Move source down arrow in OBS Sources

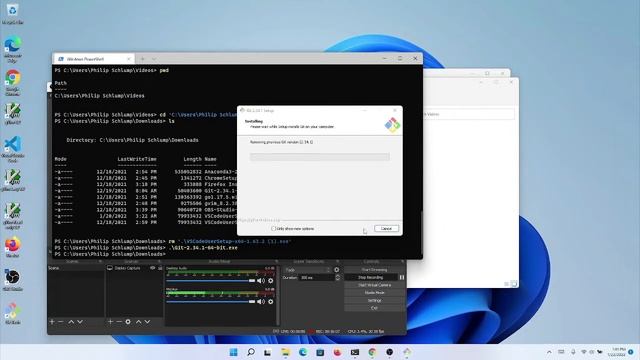[x=147, y=322]
